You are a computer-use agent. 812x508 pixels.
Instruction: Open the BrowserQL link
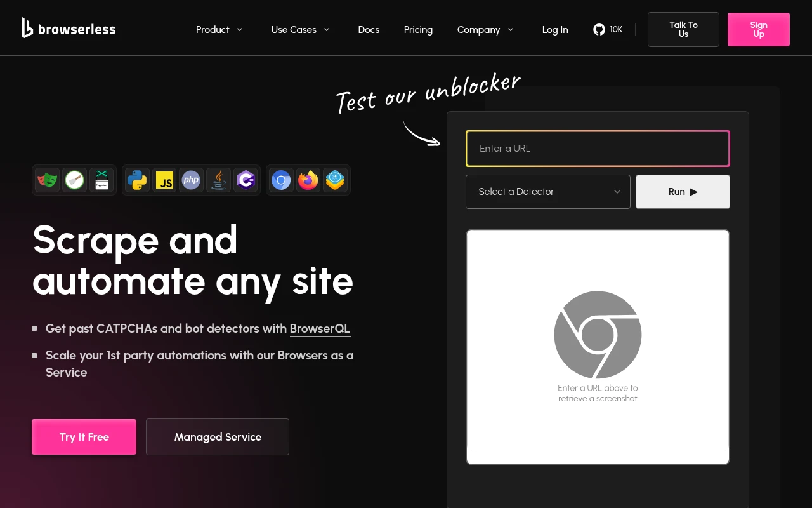click(320, 329)
